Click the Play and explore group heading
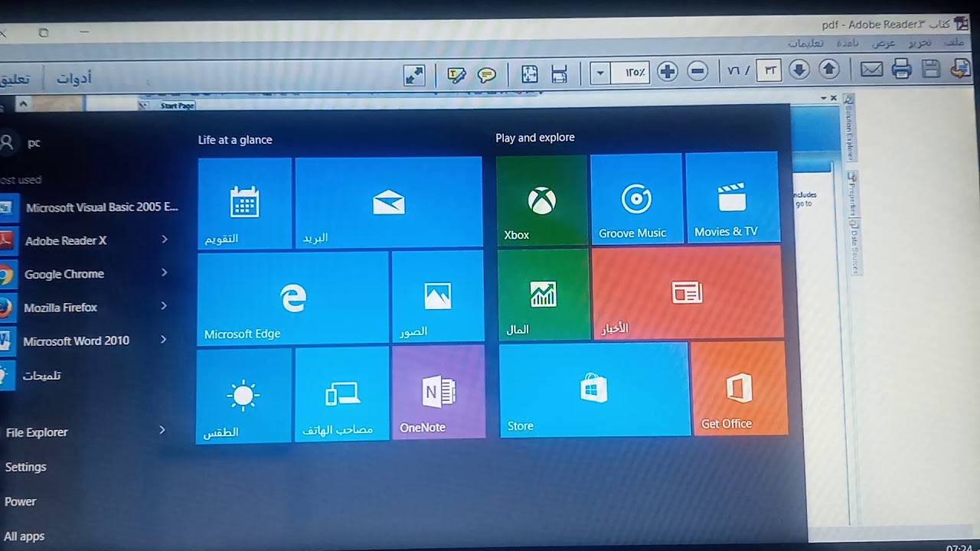The image size is (980, 551). pyautogui.click(x=534, y=138)
